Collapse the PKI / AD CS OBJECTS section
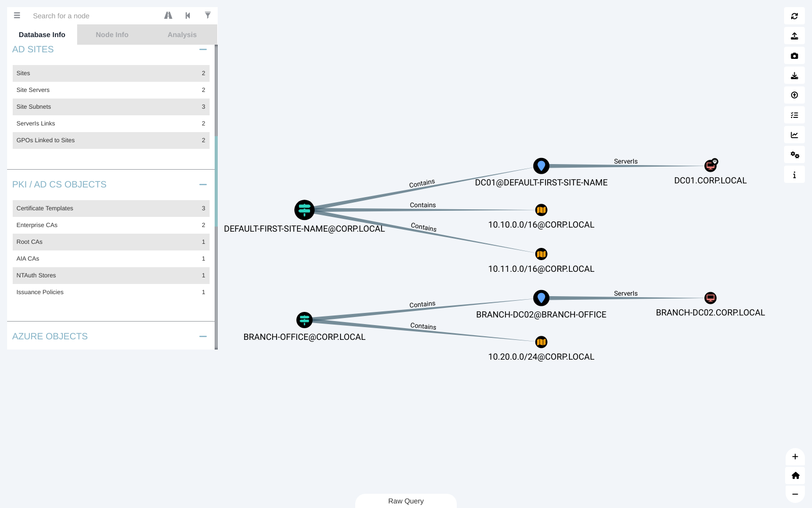The width and height of the screenshot is (812, 508). (x=203, y=184)
